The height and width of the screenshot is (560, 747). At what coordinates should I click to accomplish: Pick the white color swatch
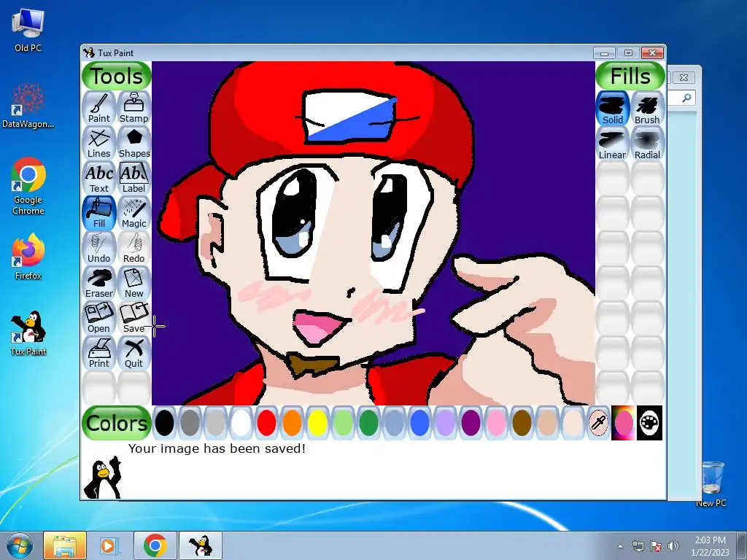241,423
